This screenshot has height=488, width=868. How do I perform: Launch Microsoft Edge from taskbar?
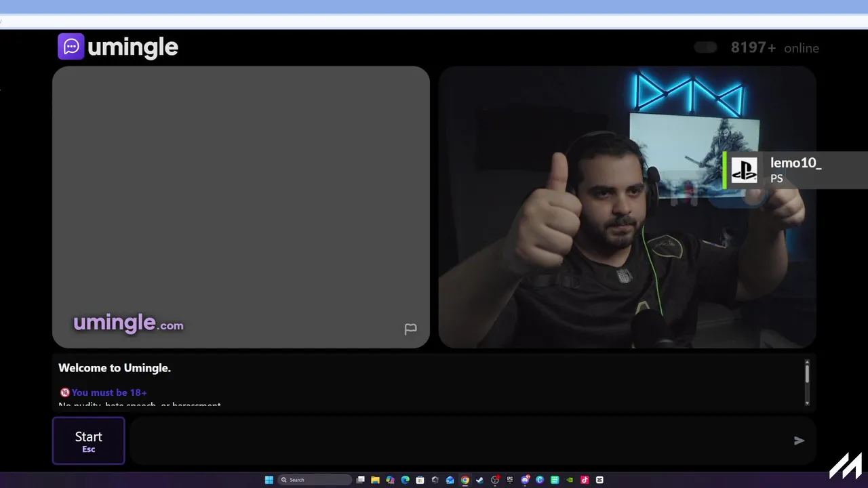tap(405, 480)
